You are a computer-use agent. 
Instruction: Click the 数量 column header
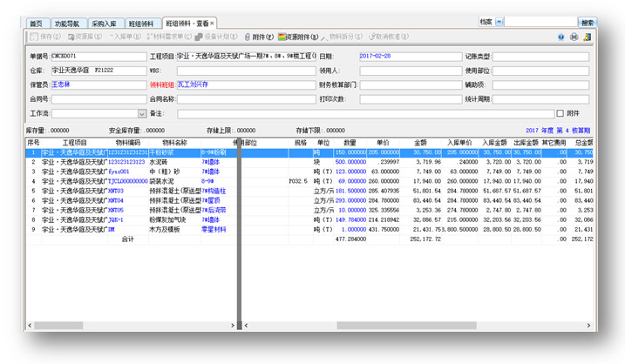click(x=350, y=143)
